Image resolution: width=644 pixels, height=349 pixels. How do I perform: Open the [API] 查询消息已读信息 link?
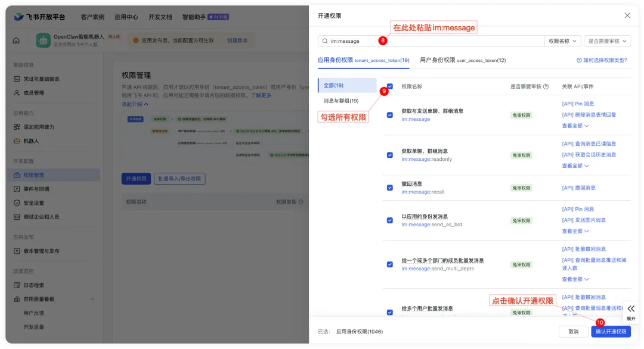(589, 144)
